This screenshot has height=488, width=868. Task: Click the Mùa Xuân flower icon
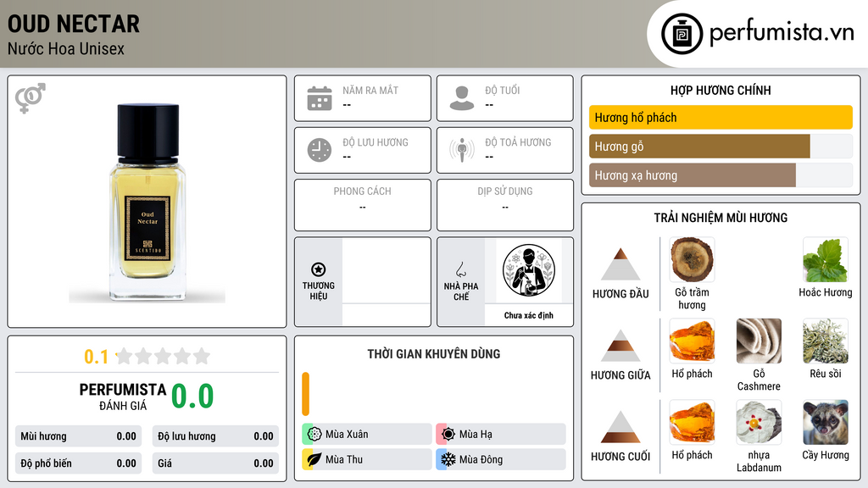pyautogui.click(x=314, y=435)
